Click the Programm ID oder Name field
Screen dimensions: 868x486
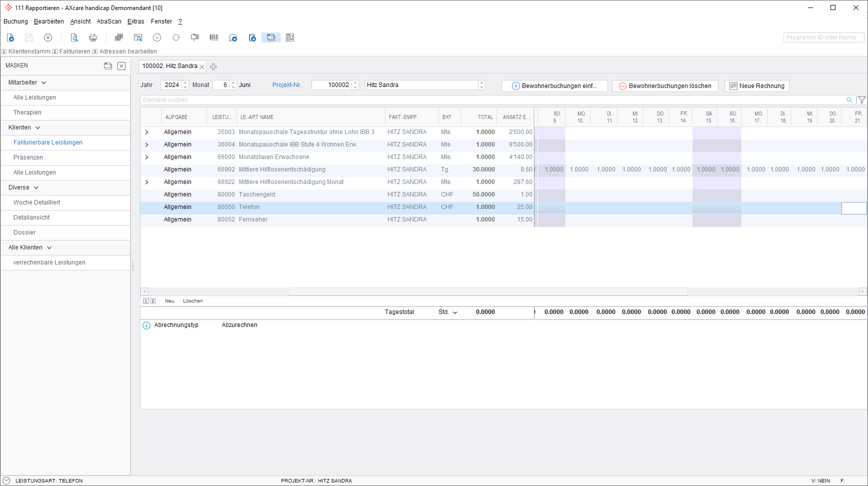tap(823, 37)
